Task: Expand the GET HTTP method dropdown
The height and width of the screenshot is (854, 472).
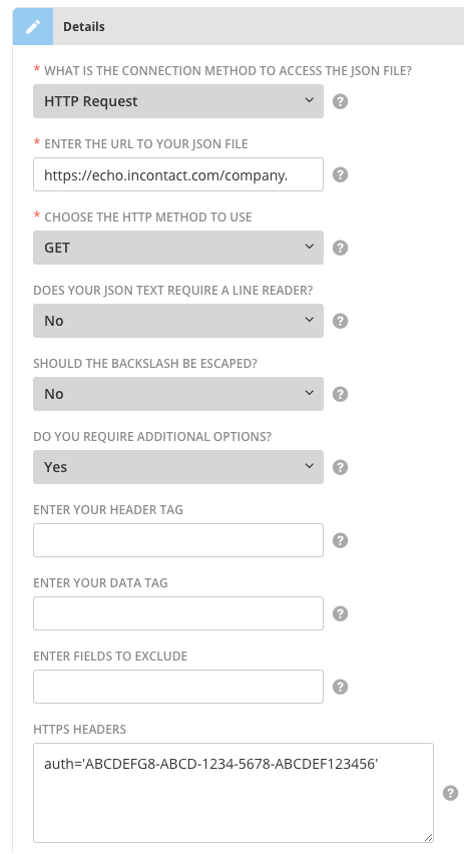Action: point(178,247)
